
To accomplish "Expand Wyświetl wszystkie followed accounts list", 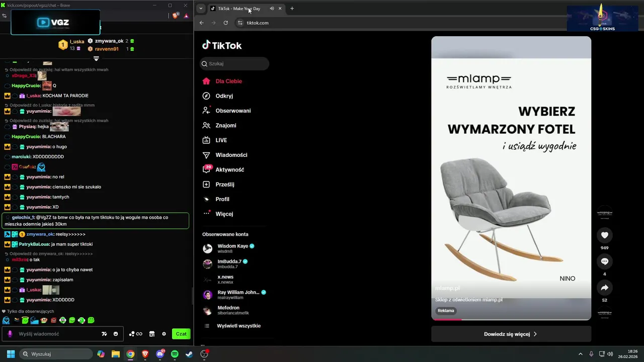I will tap(238, 326).
